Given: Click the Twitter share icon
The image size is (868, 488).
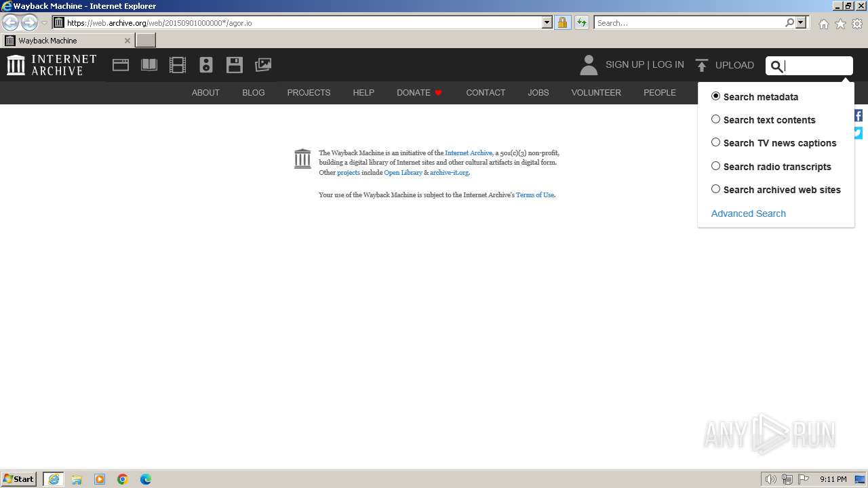Looking at the screenshot, I should click(x=859, y=133).
